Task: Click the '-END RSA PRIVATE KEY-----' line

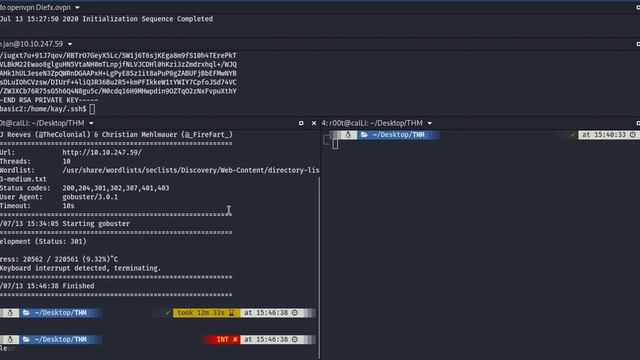Action: [49, 100]
